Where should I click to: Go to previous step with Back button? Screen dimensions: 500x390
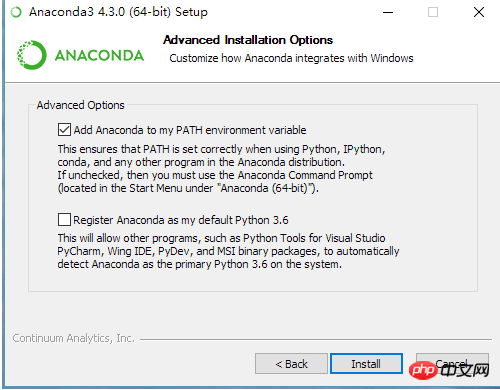(291, 364)
